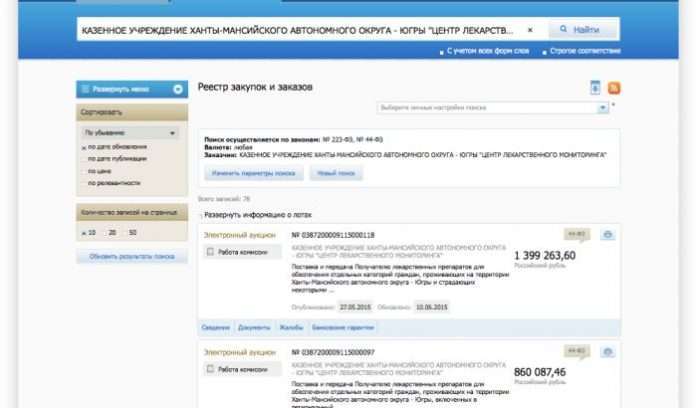696x408 pixels.
Task: Click updated date 10.06.2015
Action: tap(431, 307)
